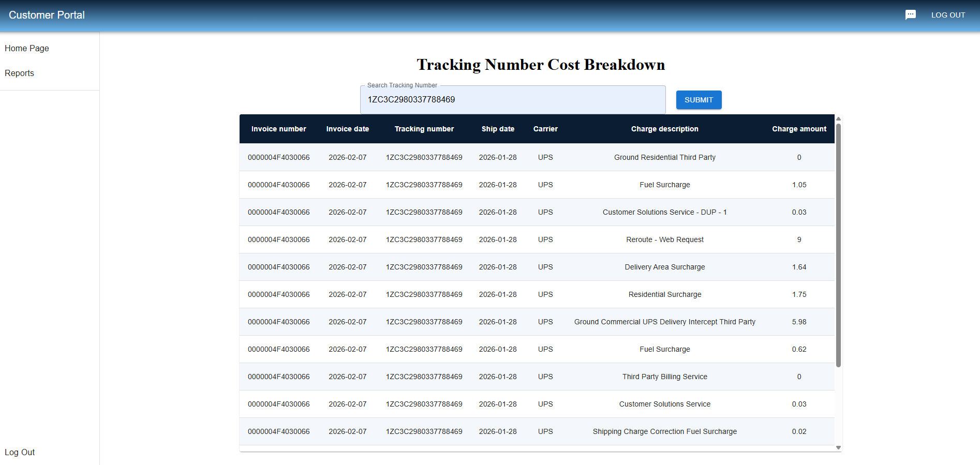Viewport: 980px width, 465px height.
Task: Go to Reports in the sidebar
Action: pyautogui.click(x=20, y=73)
